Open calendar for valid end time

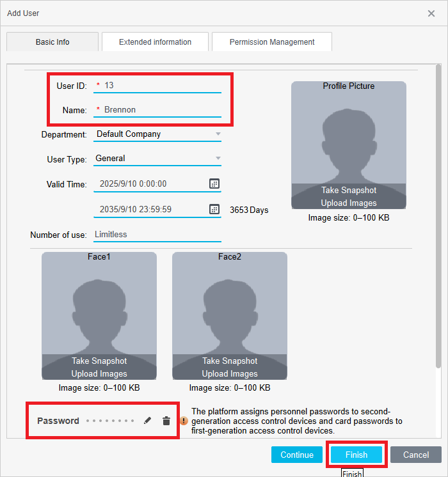point(214,209)
